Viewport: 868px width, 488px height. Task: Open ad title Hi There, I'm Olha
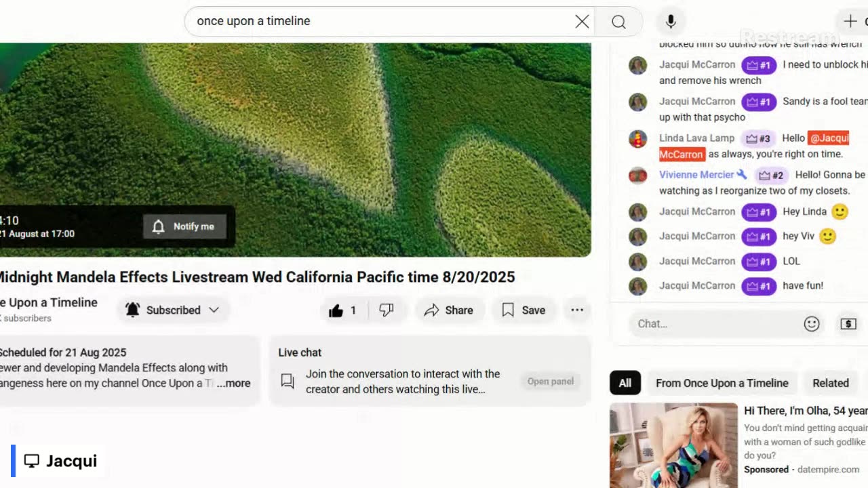click(x=806, y=411)
